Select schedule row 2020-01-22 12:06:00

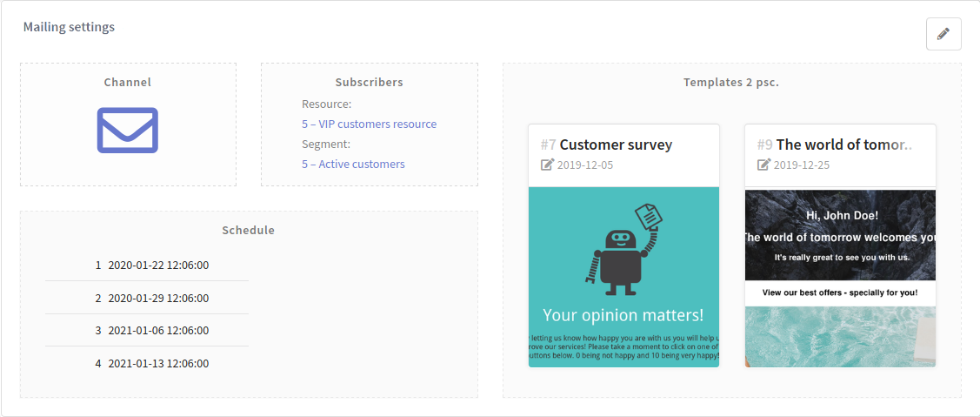(x=157, y=266)
